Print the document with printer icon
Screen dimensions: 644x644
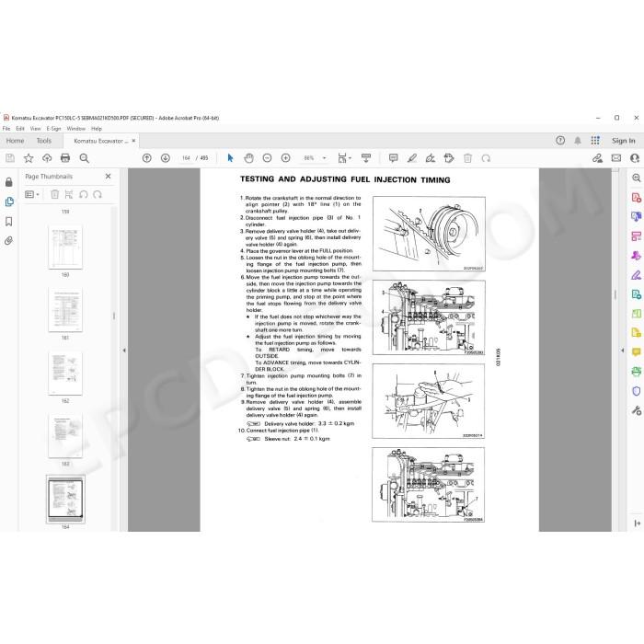click(65, 158)
